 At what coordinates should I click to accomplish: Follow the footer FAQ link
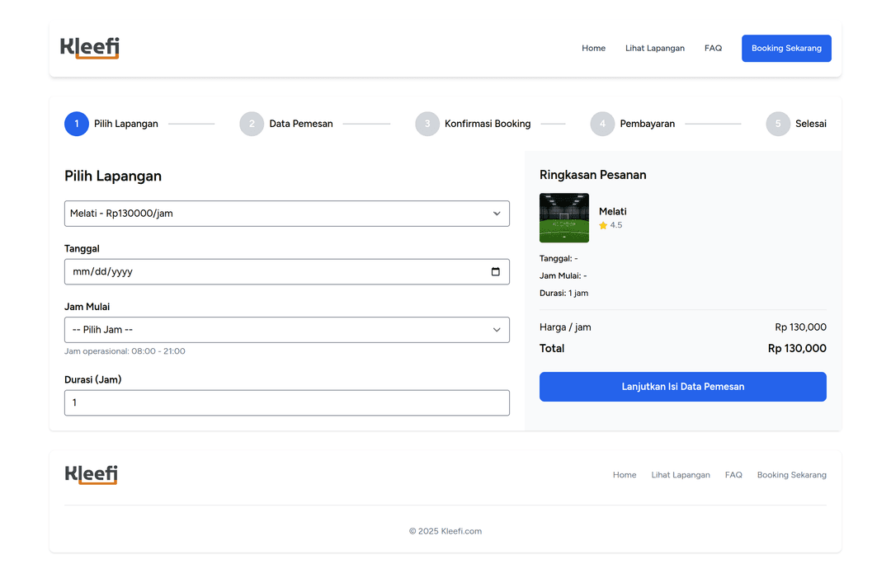[733, 475]
